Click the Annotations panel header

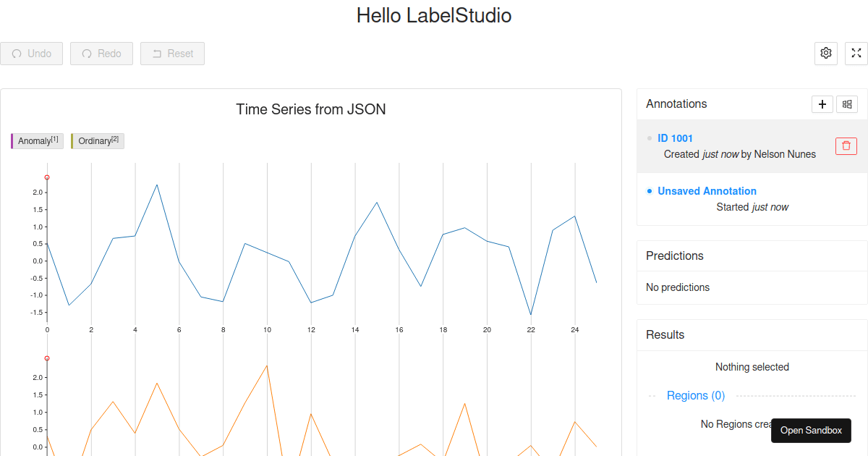tap(676, 104)
